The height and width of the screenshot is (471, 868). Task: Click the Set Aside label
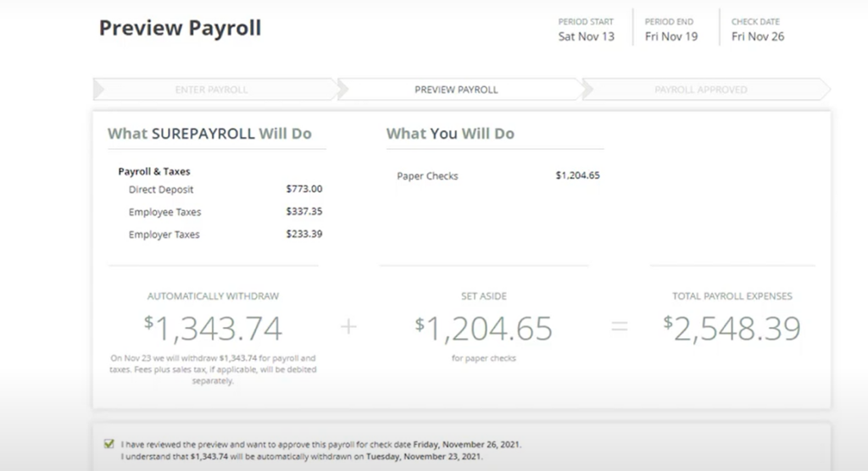pos(484,296)
